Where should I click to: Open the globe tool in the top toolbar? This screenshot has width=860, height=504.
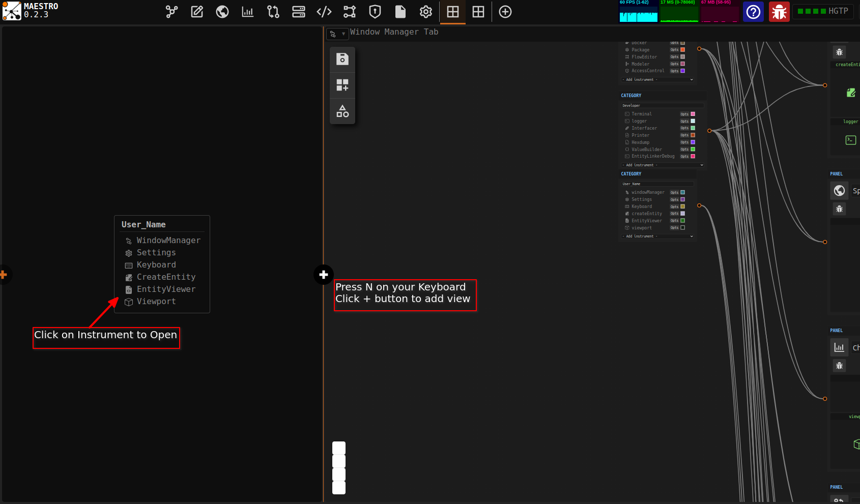(222, 12)
